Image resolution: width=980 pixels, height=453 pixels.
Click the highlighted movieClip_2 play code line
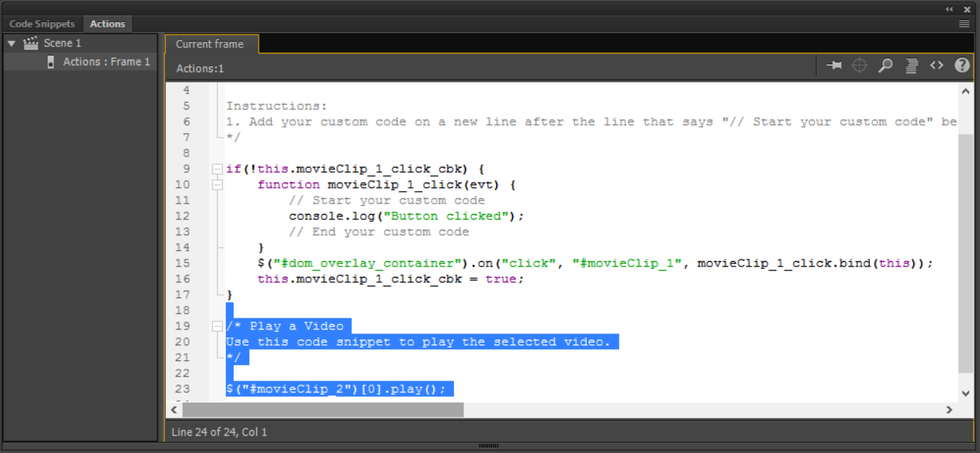338,389
